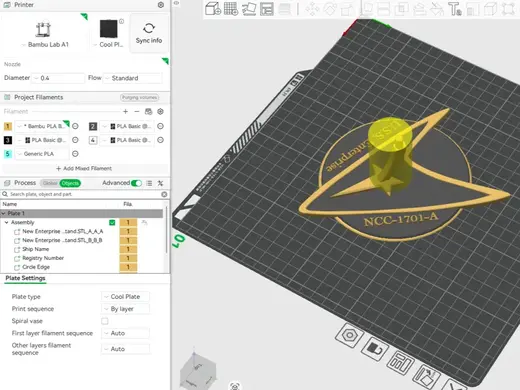
Task: Toggle the Assembly printable checkbox
Action: 112,222
